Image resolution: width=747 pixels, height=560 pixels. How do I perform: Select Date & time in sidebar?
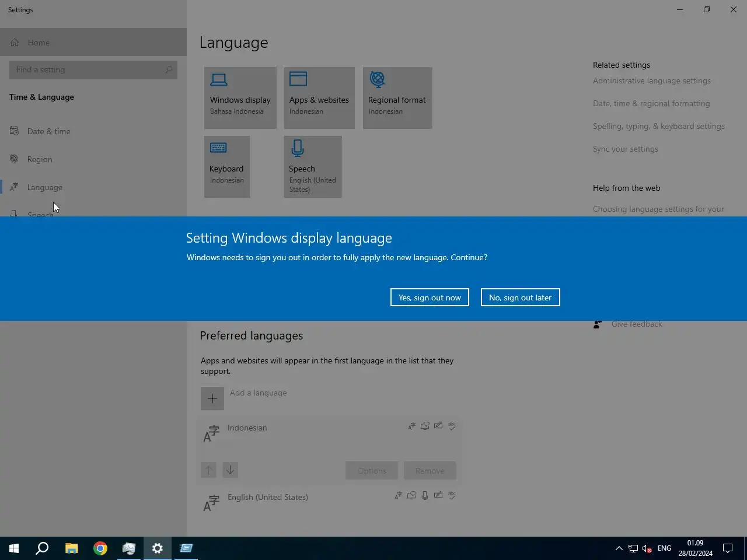[x=93, y=131]
